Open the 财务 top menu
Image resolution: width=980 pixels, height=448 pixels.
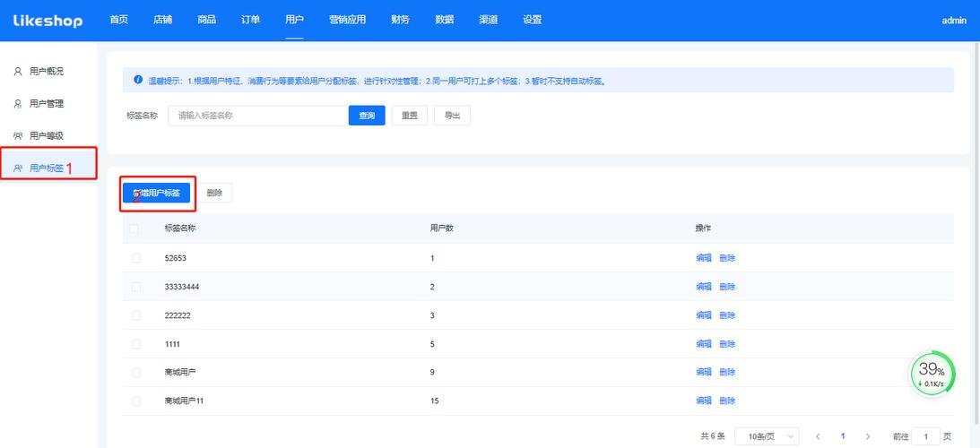(x=401, y=20)
